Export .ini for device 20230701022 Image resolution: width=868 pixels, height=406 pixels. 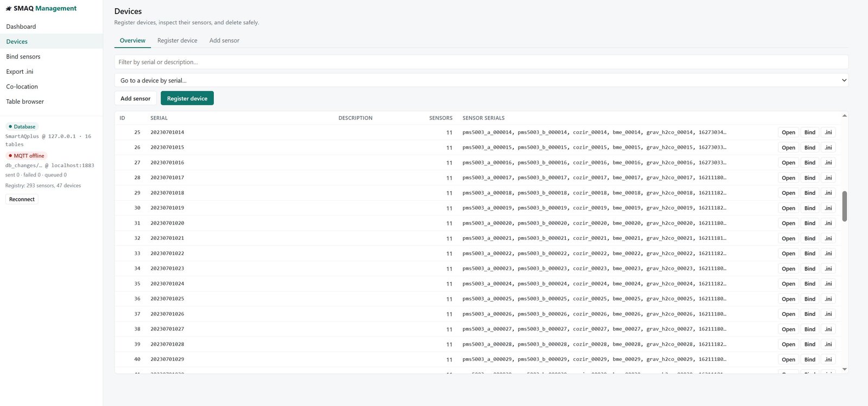[x=828, y=253]
